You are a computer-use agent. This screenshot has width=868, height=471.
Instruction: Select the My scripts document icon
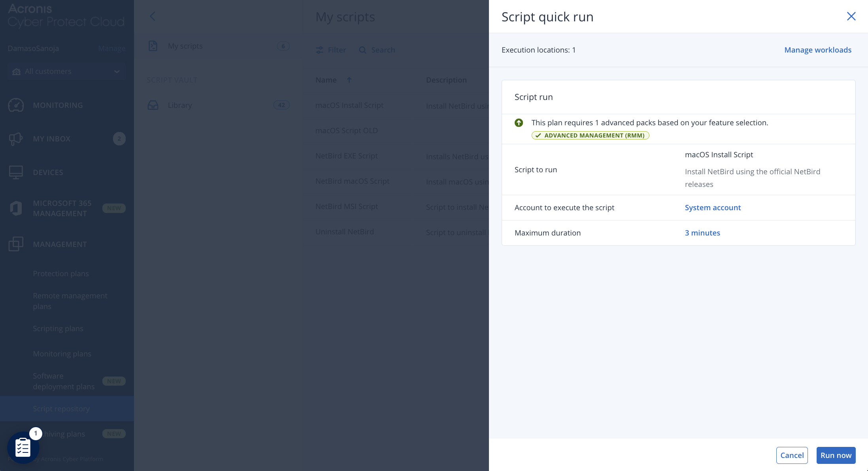153,46
